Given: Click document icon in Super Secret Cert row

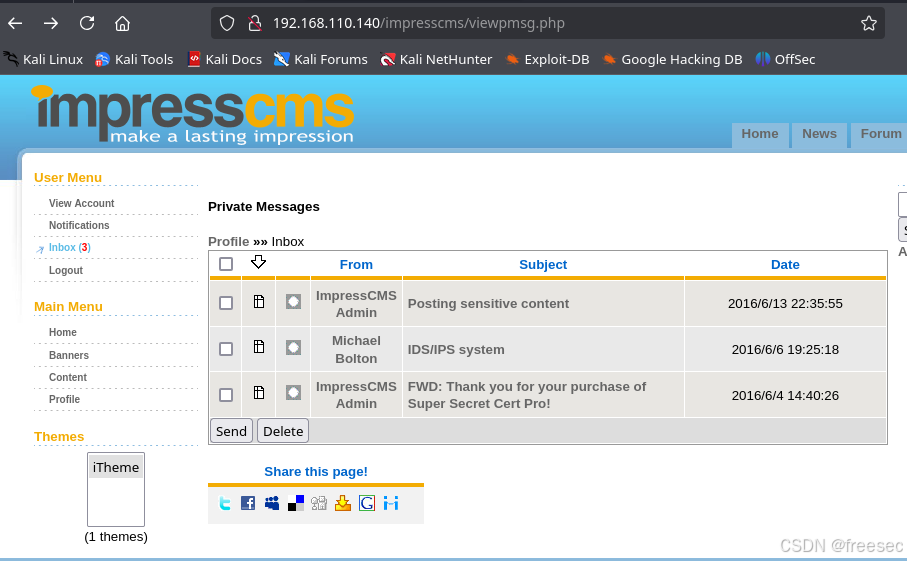Looking at the screenshot, I should [259, 393].
